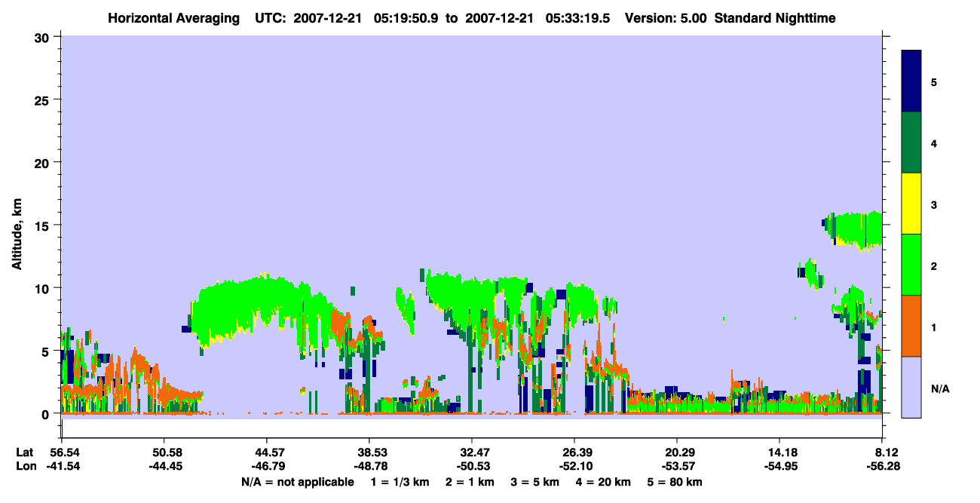The height and width of the screenshot is (503, 980).
Task: Click the 'Lat' row label
Action: (x=25, y=452)
